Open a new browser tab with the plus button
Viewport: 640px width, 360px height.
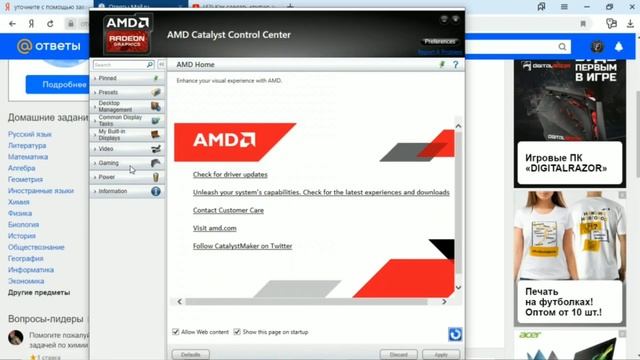tap(290, 6)
